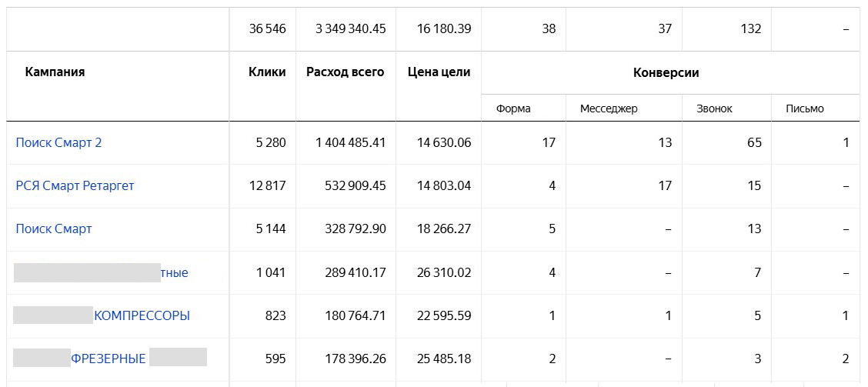The height and width of the screenshot is (387, 868).
Task: Select the Звонок conversions subheader
Action: coord(715,109)
